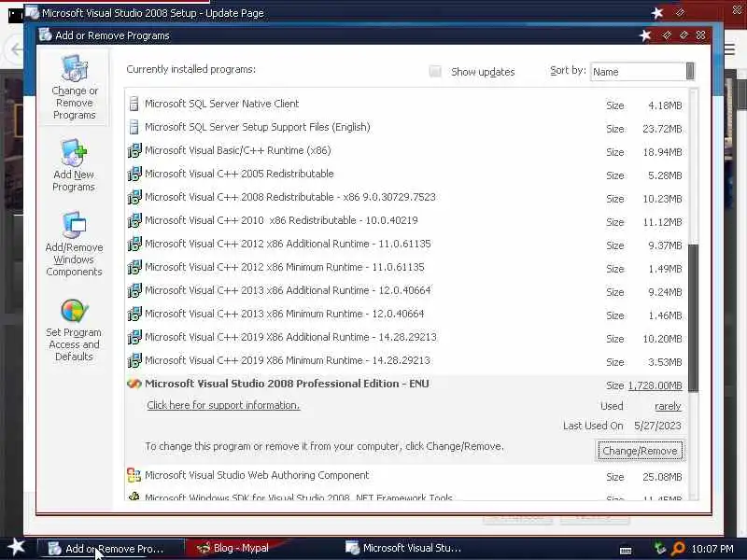This screenshot has height=560, width=747.
Task: Select Visual C++ 2012 Additional Runtime 11.0.61135
Action: pos(406,244)
